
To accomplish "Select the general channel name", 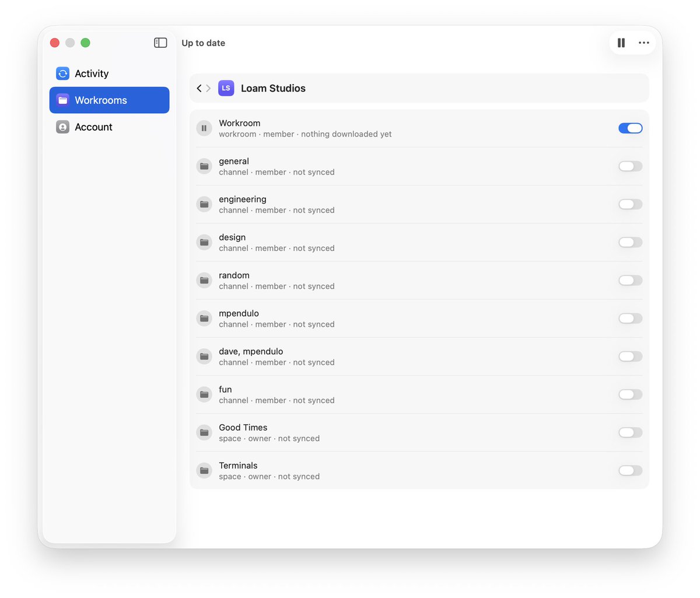I will pos(234,161).
